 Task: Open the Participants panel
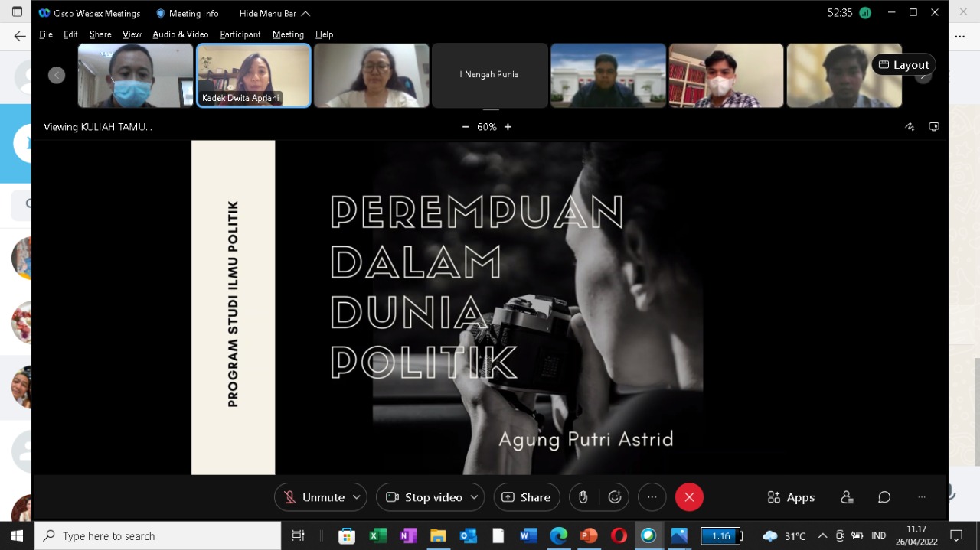coord(847,497)
